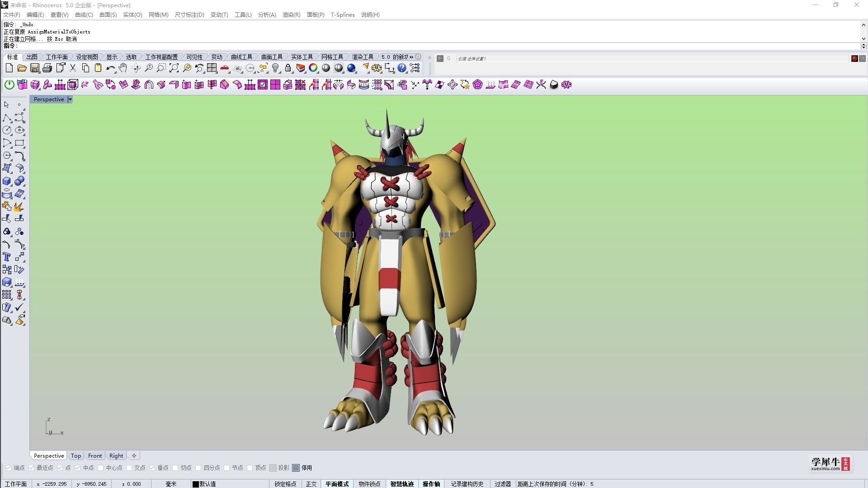Toggle the 端点 osnap checkbox
Screen dimensions: 868x488
8,468
